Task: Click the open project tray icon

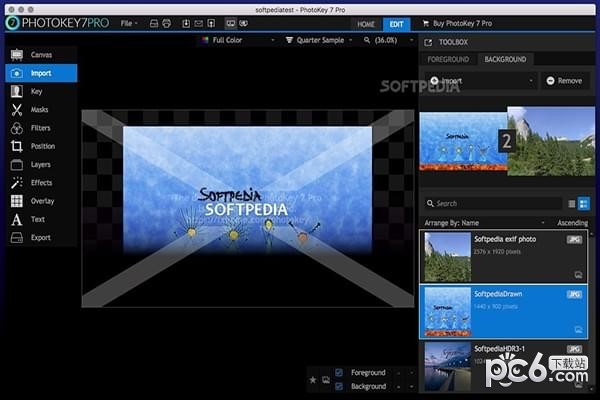Action: pyautogui.click(x=154, y=24)
